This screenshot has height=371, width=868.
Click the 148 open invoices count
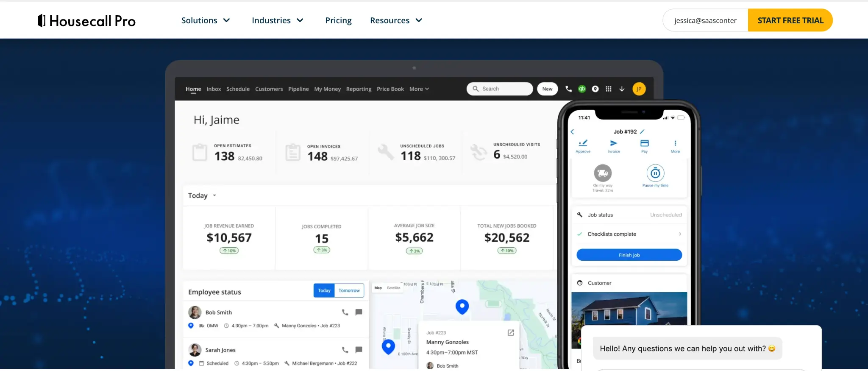tap(317, 157)
